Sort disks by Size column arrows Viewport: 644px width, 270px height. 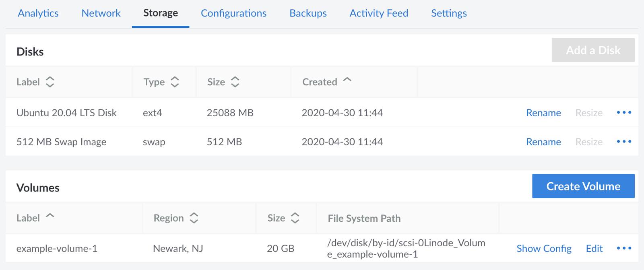point(235,82)
